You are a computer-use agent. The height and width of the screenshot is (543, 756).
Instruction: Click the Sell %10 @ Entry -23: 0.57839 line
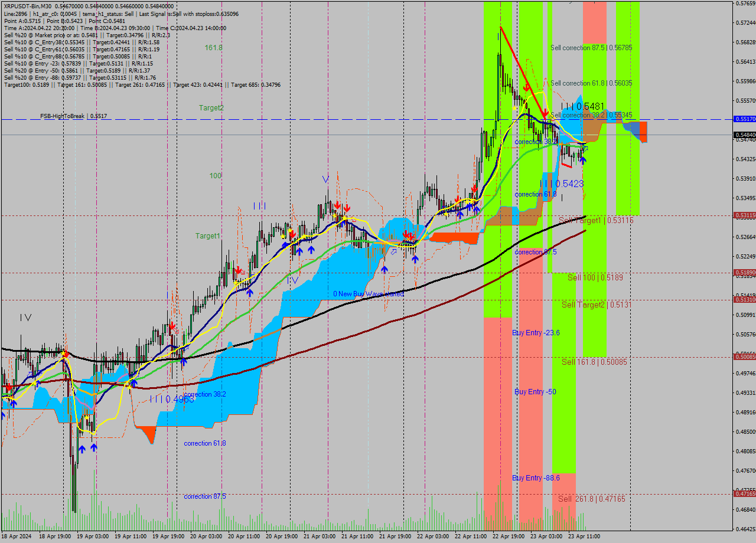pos(79,64)
